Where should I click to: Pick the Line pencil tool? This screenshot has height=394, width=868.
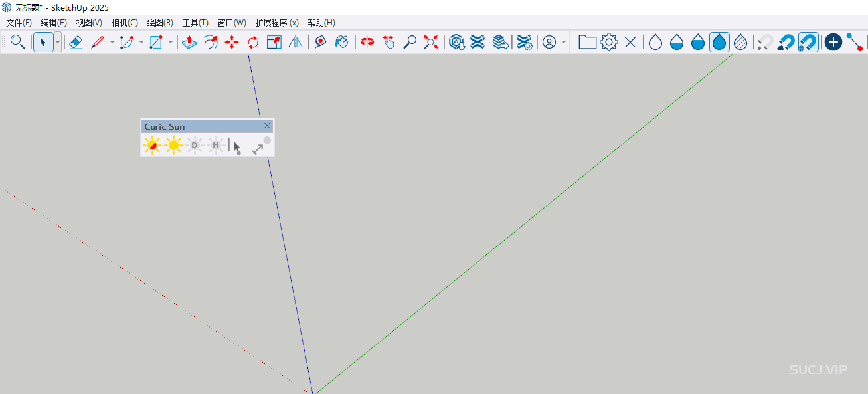point(98,42)
